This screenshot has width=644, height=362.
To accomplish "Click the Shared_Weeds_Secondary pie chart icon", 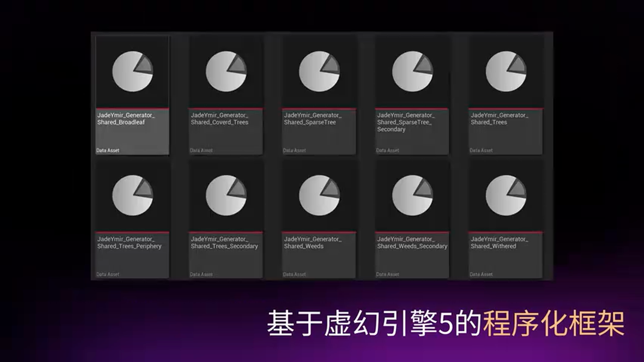I will click(412, 196).
